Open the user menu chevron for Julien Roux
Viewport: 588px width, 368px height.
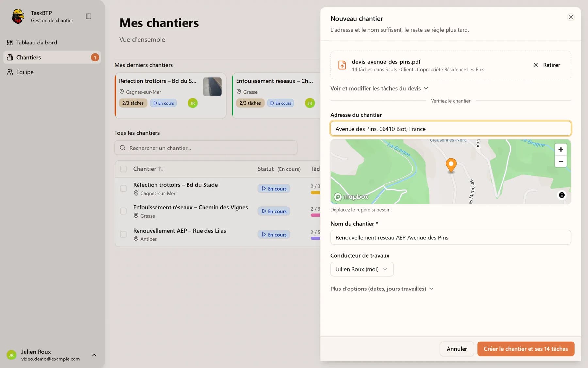[x=94, y=355]
